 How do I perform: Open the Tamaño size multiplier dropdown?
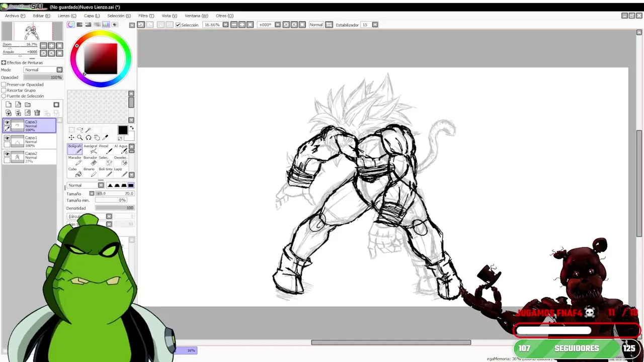[x=92, y=194]
